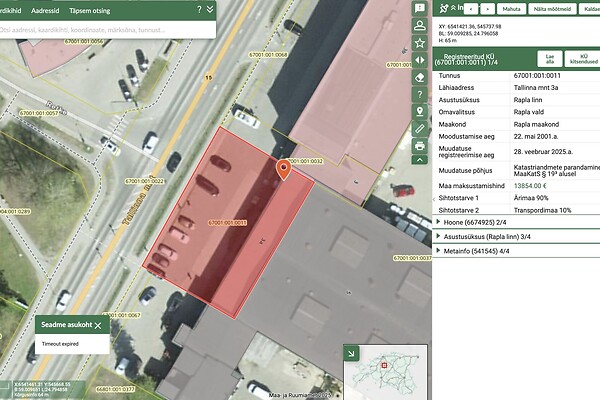Open the user account icon

419,23
